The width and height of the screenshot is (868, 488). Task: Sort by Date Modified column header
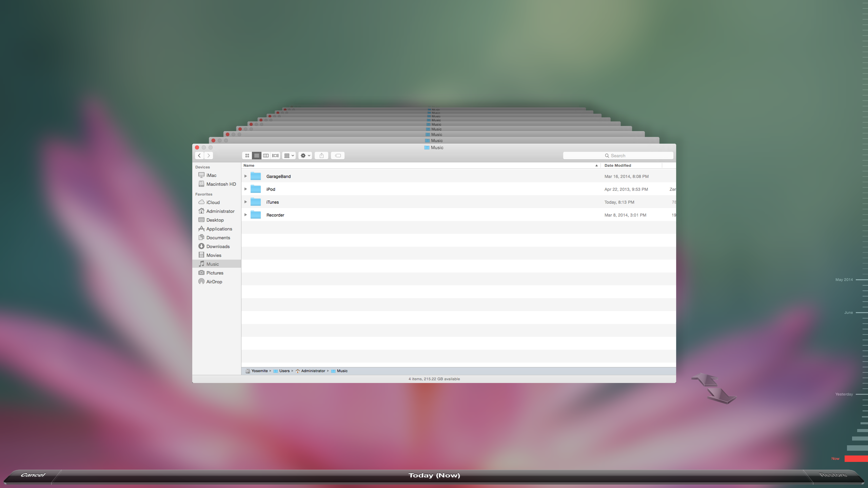point(618,165)
